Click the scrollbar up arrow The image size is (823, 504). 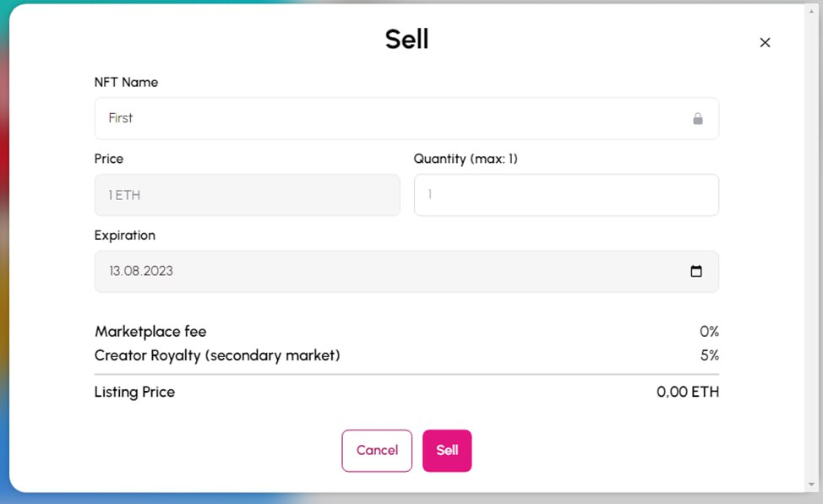811,11
